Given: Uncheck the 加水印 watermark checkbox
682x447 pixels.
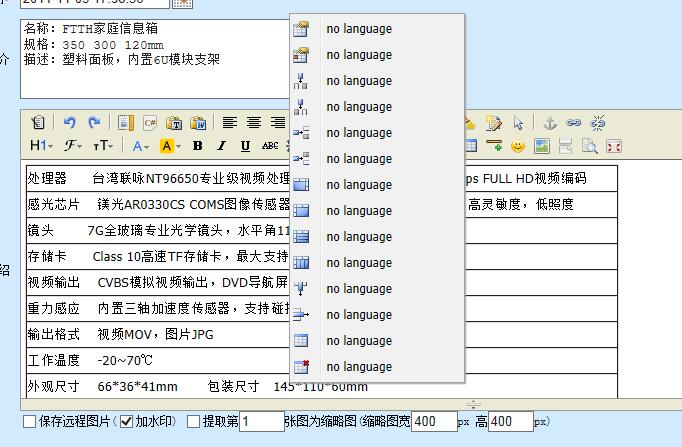Looking at the screenshot, I should click(126, 422).
